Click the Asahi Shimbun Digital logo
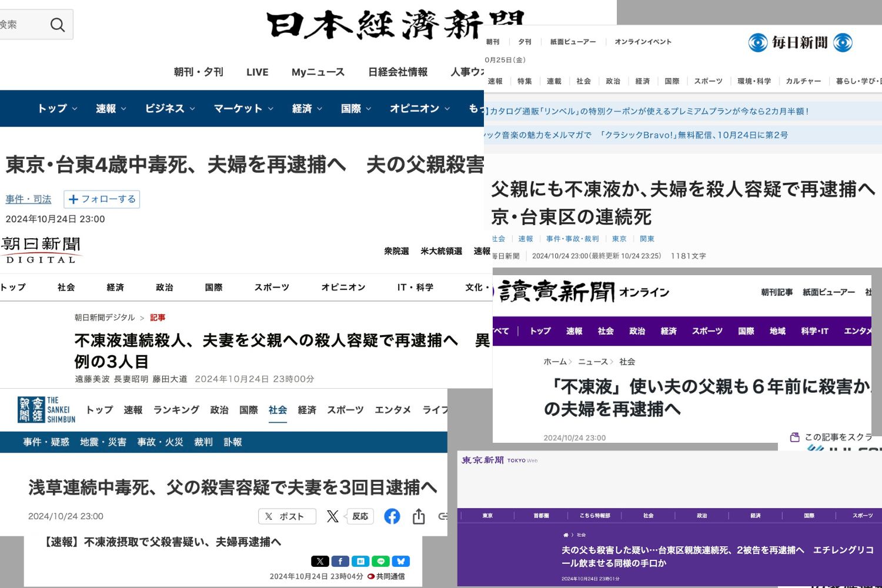Viewport: 882px width, 588px height. tap(40, 250)
